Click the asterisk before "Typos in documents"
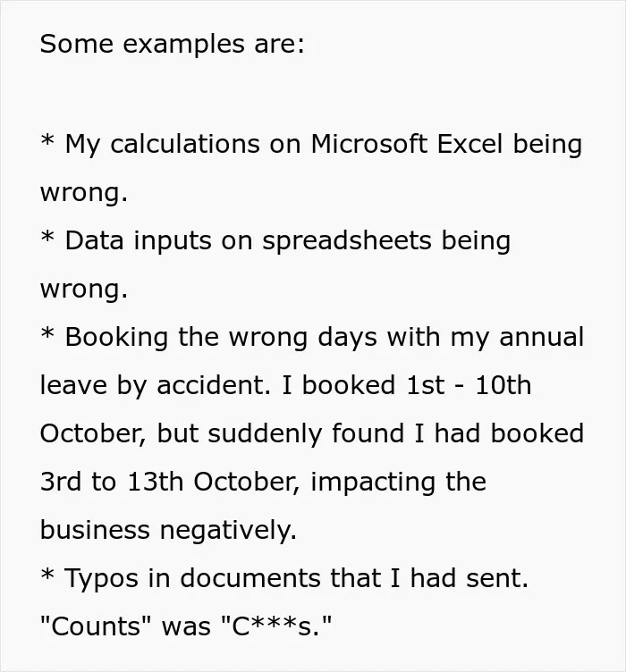The width and height of the screenshot is (626, 672). pyautogui.click(x=47, y=575)
